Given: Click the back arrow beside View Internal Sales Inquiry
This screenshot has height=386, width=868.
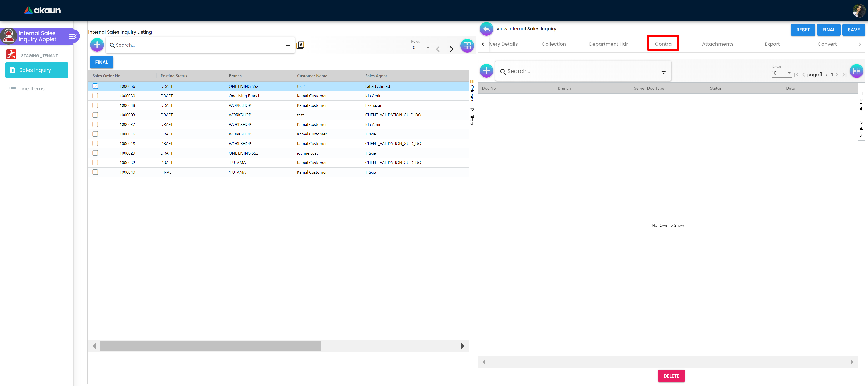Looking at the screenshot, I should pyautogui.click(x=486, y=29).
